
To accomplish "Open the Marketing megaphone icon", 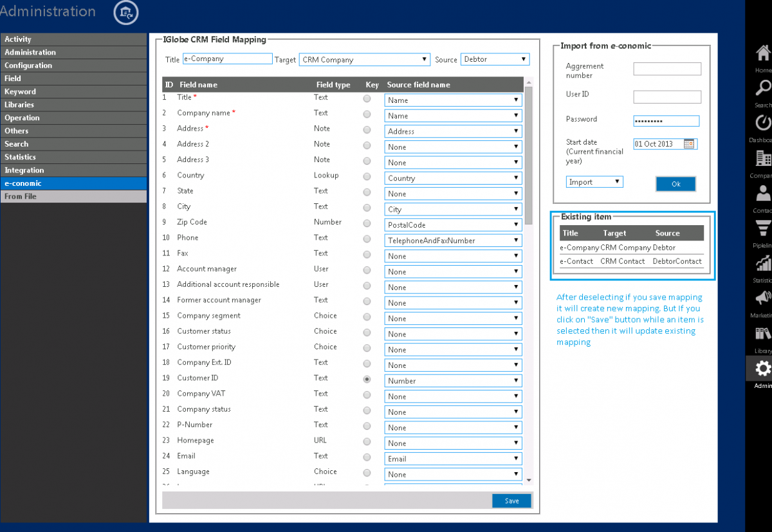I will (x=763, y=298).
